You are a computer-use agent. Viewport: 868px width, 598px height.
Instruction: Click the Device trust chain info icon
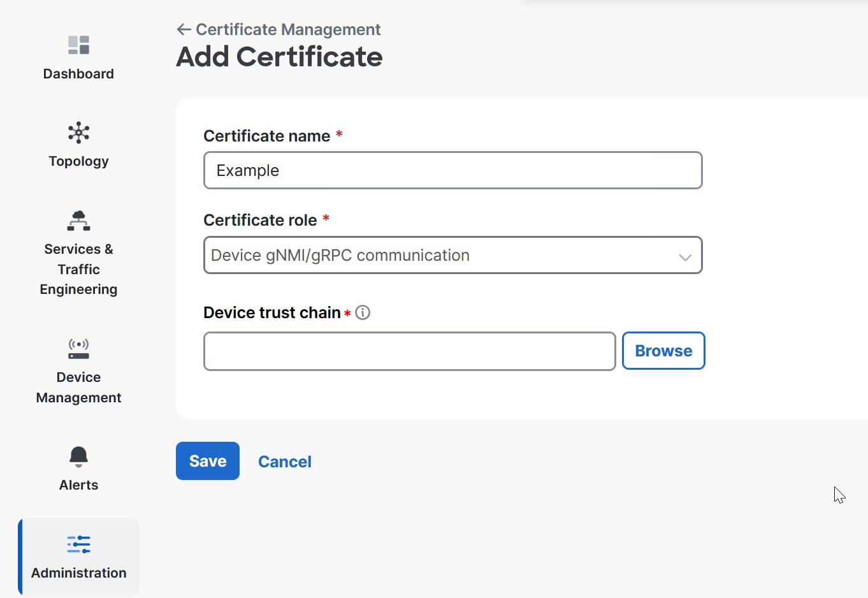[x=363, y=312]
